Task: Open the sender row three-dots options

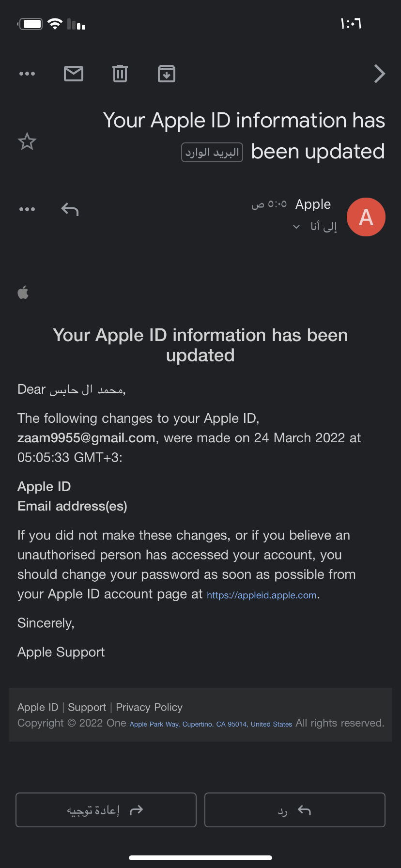Action: coord(27,209)
